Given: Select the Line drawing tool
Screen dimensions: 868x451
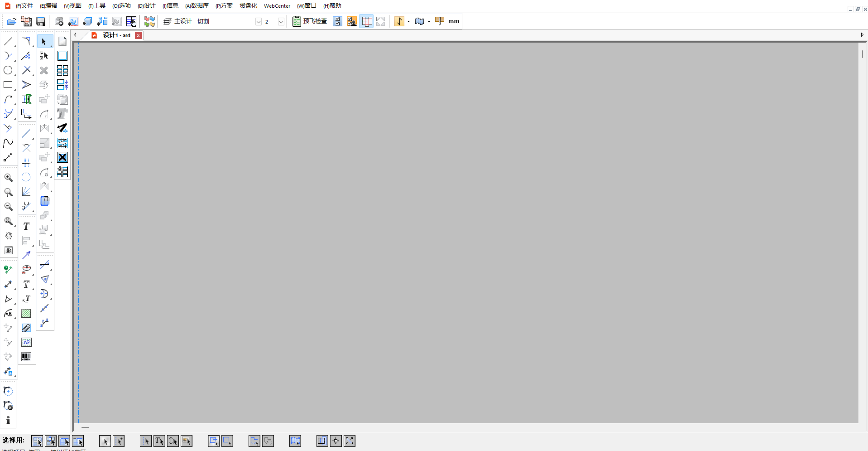Looking at the screenshot, I should click(x=8, y=42).
